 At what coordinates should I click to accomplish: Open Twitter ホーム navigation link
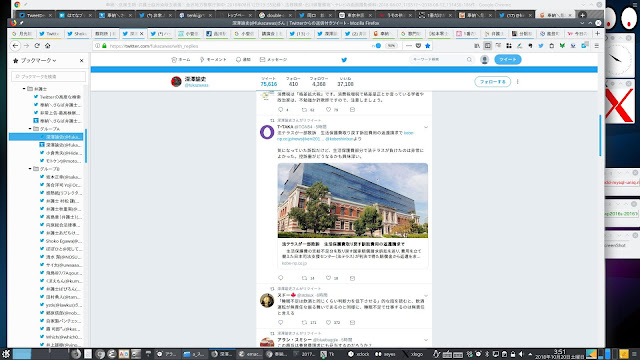(181, 60)
